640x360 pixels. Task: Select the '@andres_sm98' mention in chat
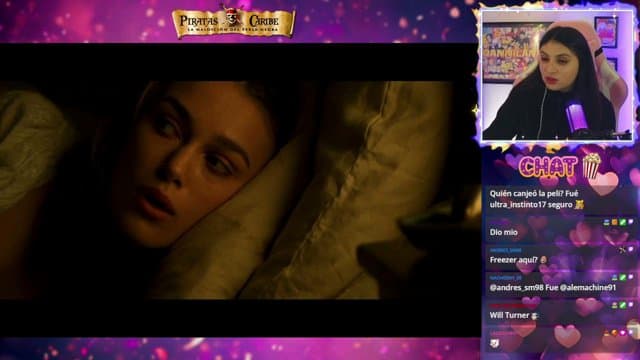click(x=516, y=287)
